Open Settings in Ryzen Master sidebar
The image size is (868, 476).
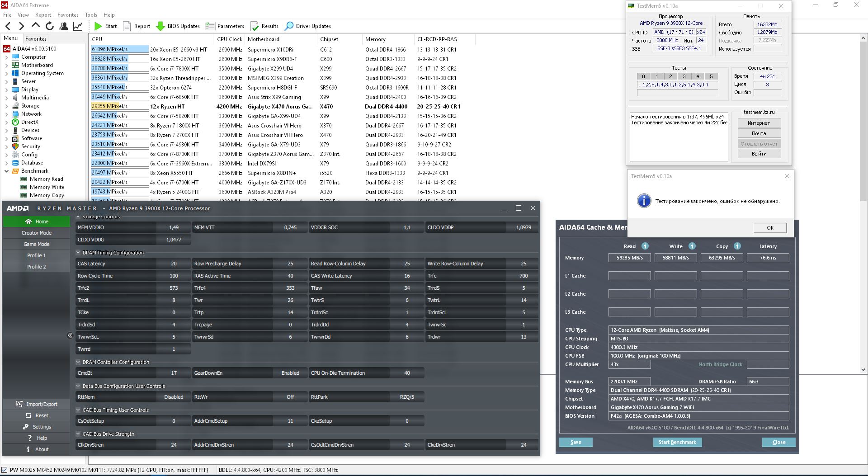click(37, 427)
